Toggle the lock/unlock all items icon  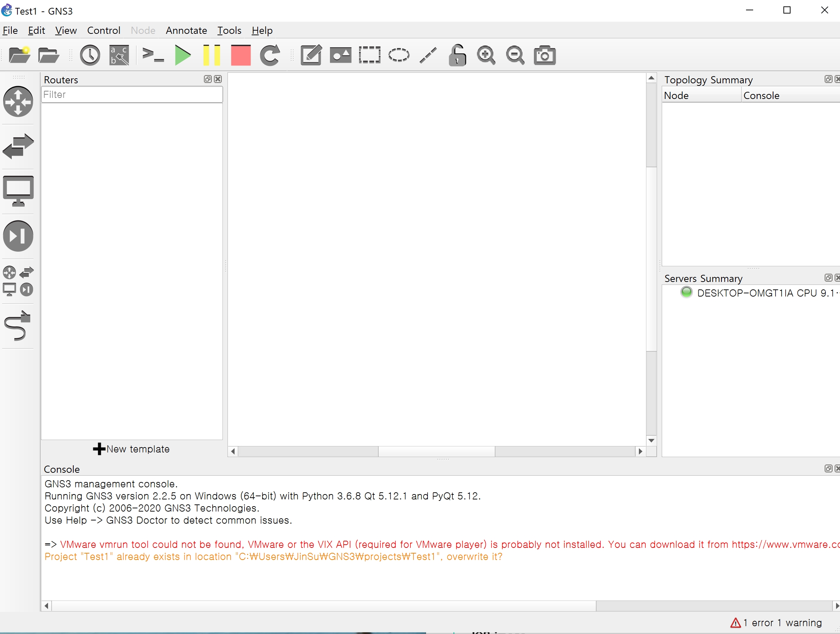point(457,56)
